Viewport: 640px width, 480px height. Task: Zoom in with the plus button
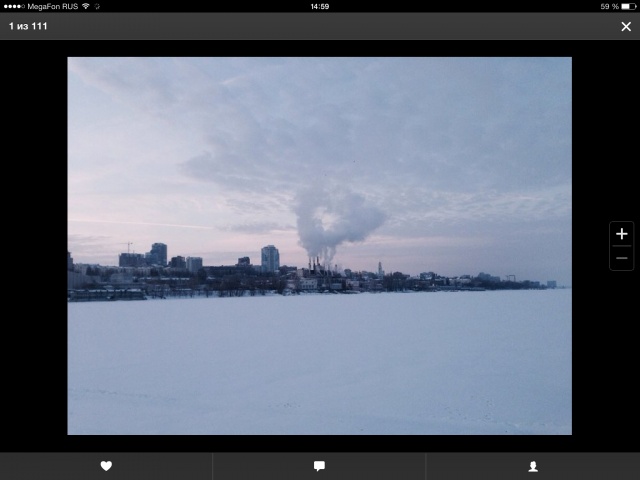(621, 234)
